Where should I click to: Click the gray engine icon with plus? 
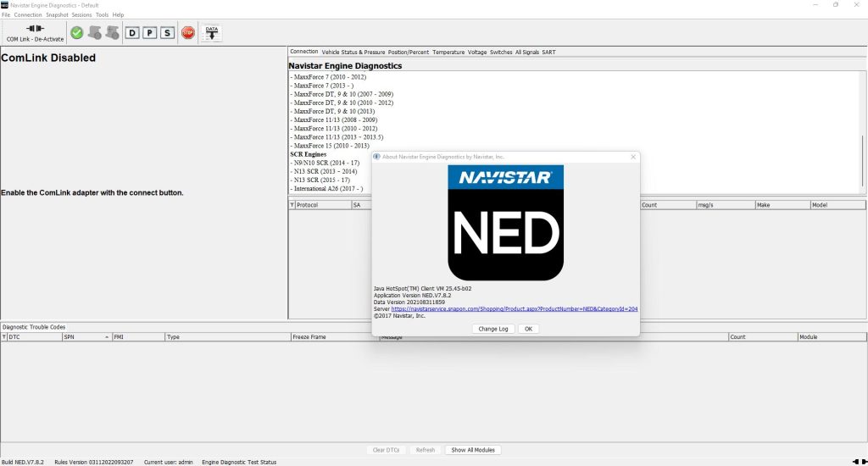(113, 33)
